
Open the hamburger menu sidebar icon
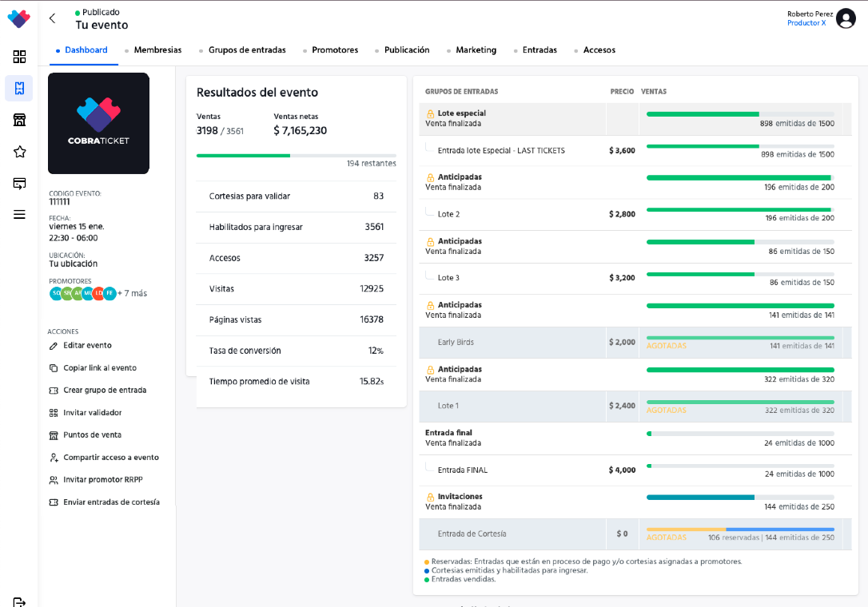pyautogui.click(x=19, y=215)
